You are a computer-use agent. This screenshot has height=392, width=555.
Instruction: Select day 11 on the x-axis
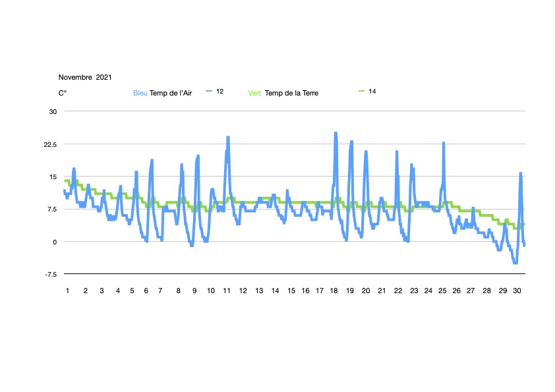226,291
